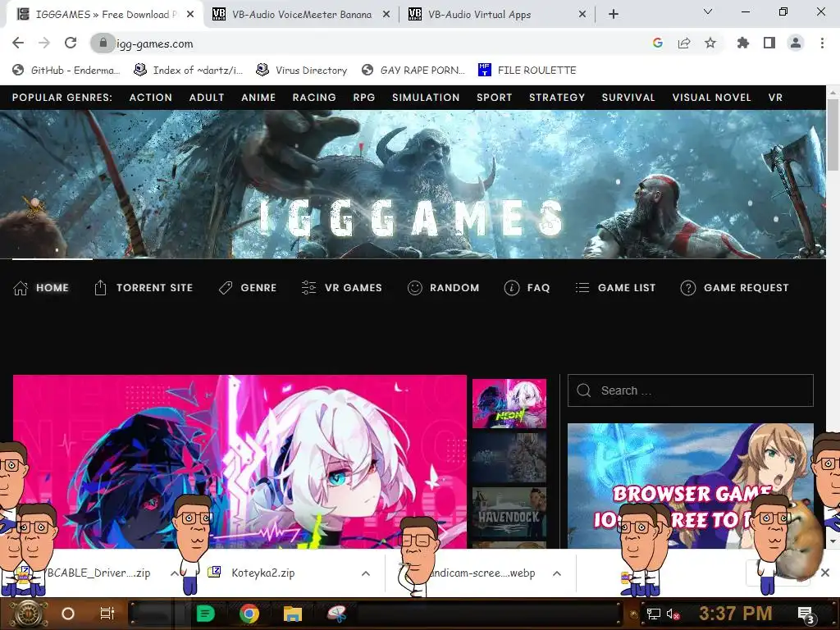This screenshot has width=840, height=630.
Task: Select ACTION genre
Action: point(151,98)
